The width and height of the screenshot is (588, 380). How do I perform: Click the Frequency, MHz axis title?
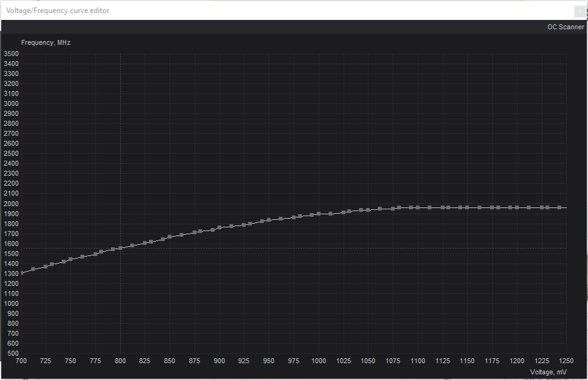point(46,42)
